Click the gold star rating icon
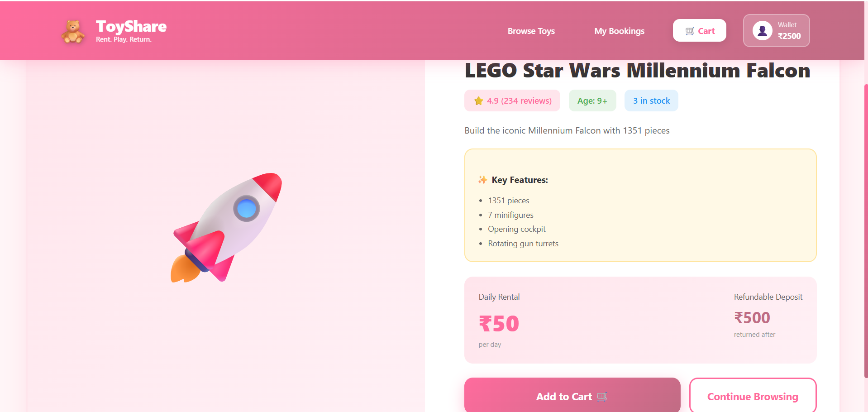The image size is (868, 412). (478, 101)
